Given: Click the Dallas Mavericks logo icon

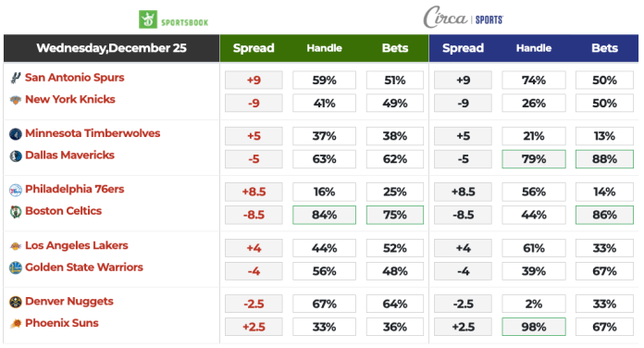Looking at the screenshot, I should tap(15, 156).
